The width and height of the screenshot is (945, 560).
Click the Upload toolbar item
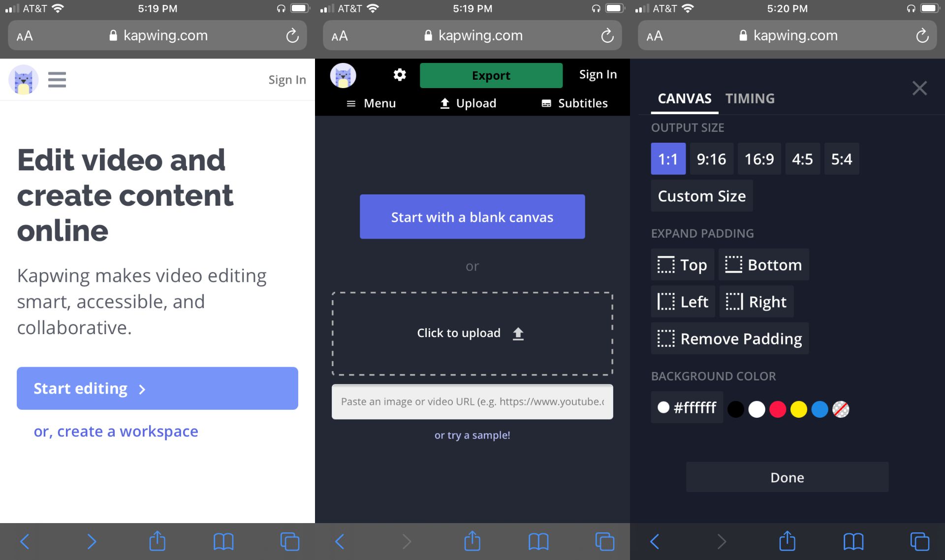tap(468, 103)
